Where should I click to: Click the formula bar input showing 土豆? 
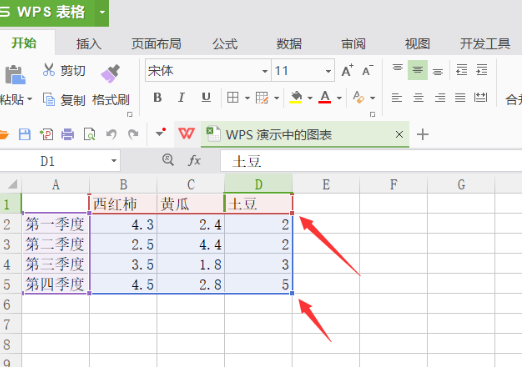(x=371, y=161)
